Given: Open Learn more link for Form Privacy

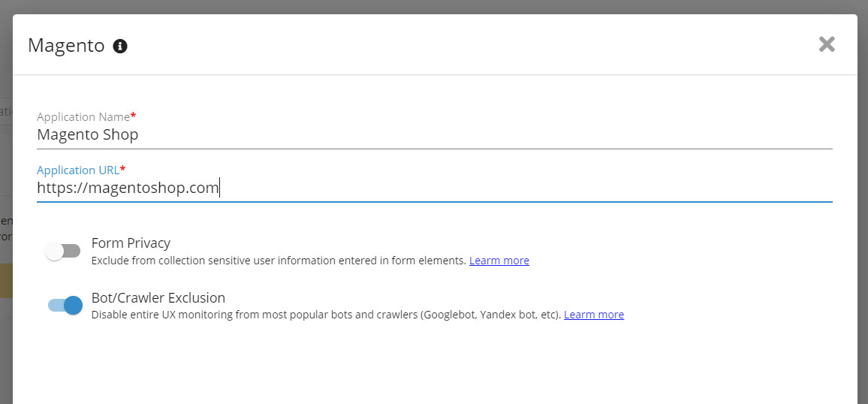Looking at the screenshot, I should (x=499, y=261).
